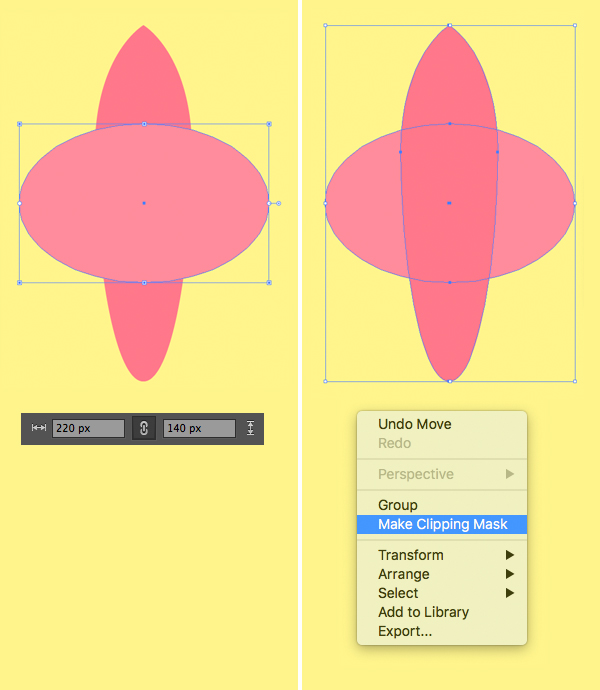
Task: Choose Make Clipping Mask
Action: click(x=442, y=524)
